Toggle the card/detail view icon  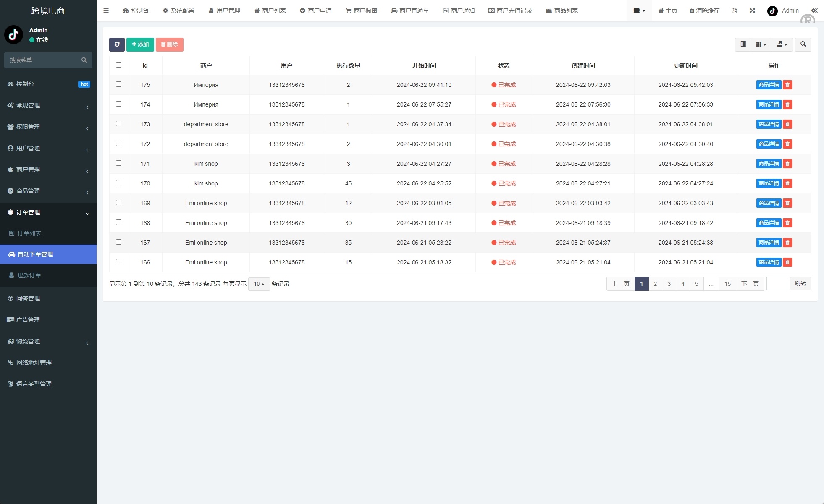coord(743,44)
